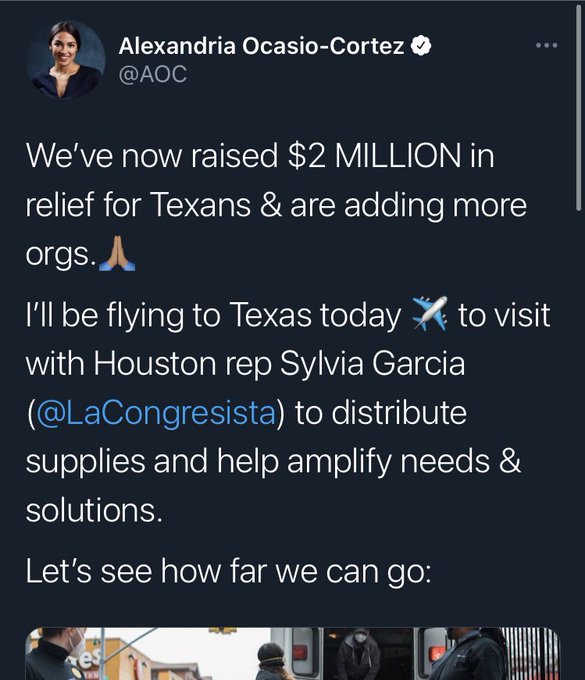Click the Alexandria Ocasio-Cortez display name
The image size is (585, 680).
pyautogui.click(x=261, y=46)
